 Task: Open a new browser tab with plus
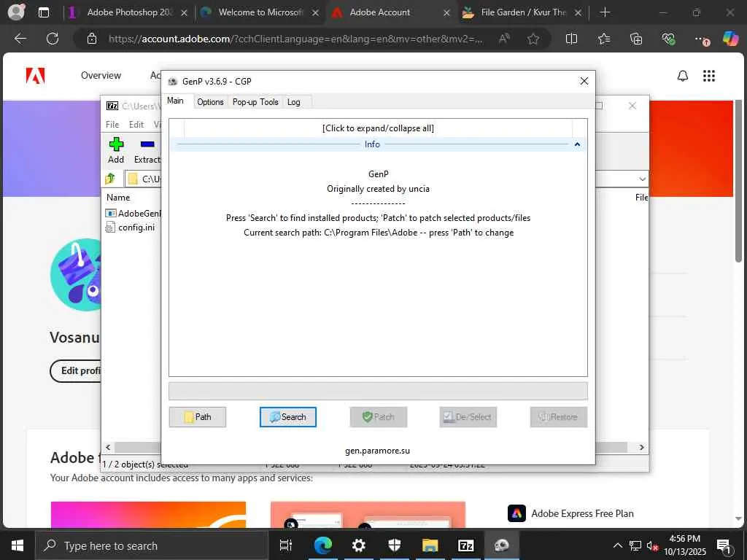605,12
